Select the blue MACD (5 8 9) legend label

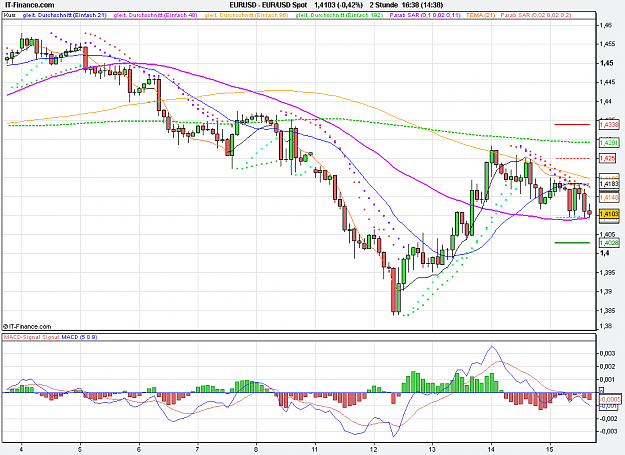(79, 337)
